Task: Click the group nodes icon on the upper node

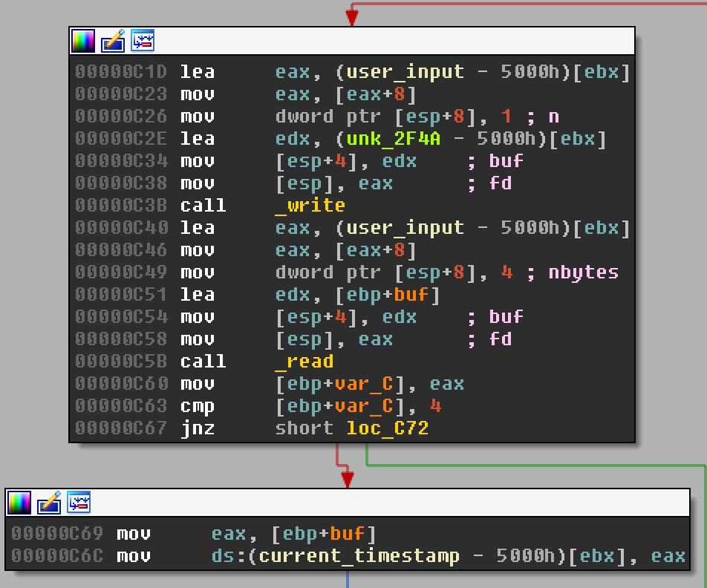Action: 142,41
